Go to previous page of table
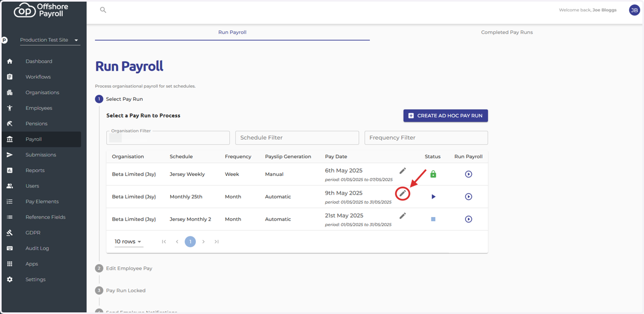 (x=177, y=242)
